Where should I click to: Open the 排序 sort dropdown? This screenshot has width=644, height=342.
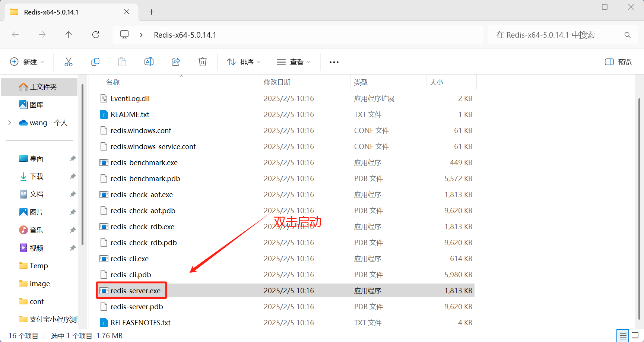[x=244, y=62]
